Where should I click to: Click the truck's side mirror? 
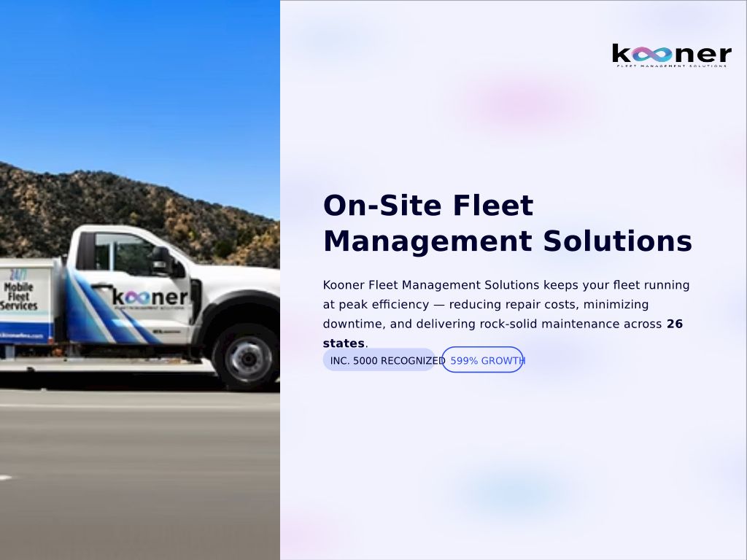pyautogui.click(x=162, y=260)
